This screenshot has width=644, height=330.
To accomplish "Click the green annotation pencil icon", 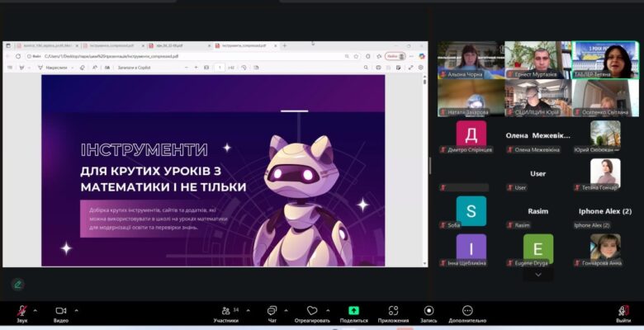I will [17, 284].
